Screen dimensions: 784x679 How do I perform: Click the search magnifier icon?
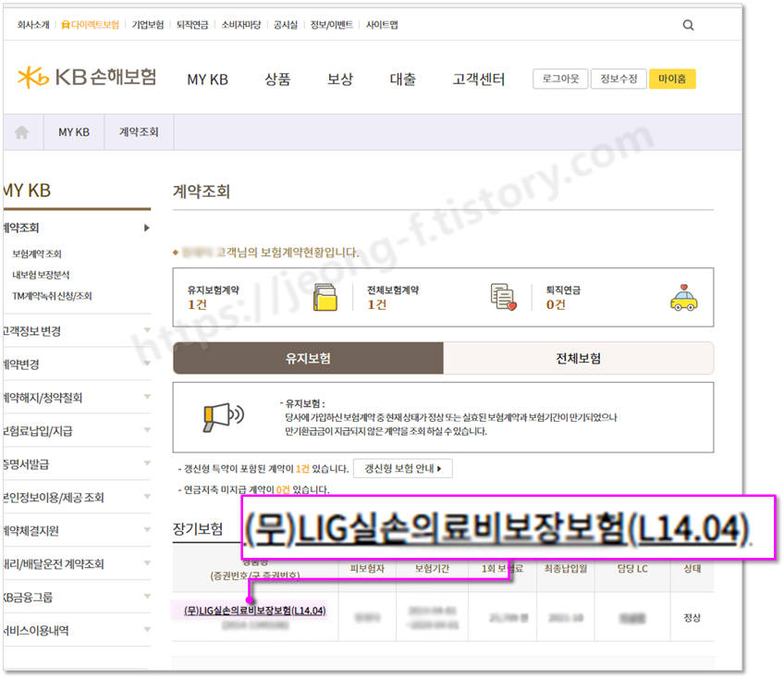coord(688,25)
